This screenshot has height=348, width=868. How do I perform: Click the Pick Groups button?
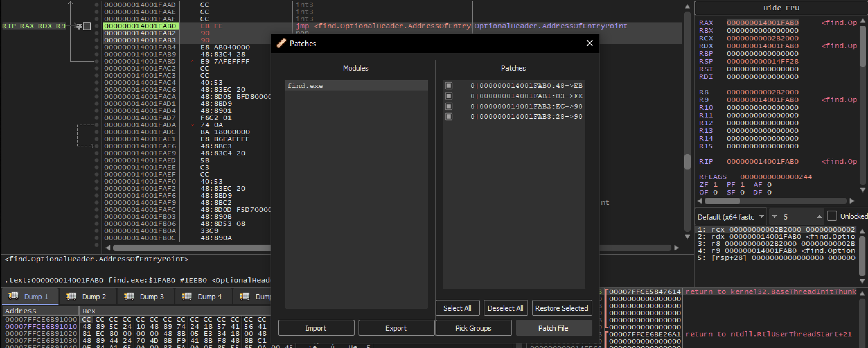(x=473, y=328)
